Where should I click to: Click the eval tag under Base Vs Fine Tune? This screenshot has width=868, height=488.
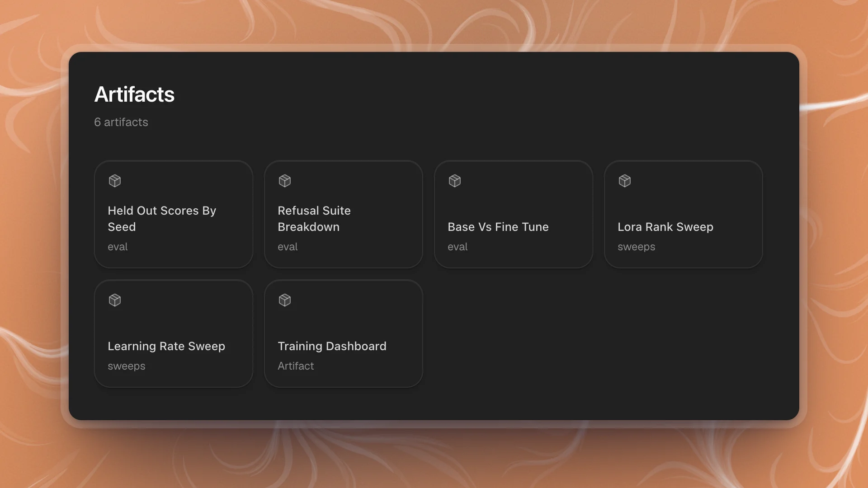point(458,247)
